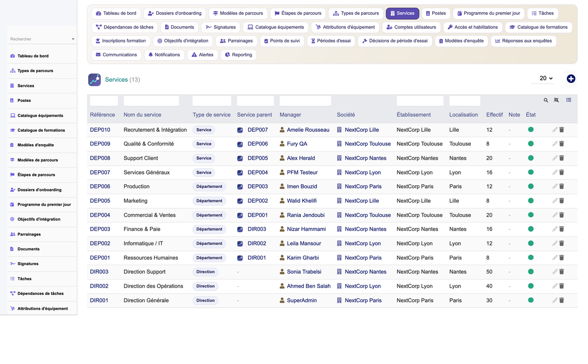
Task: Click the parent service icon beside DEP007
Action: (x=240, y=130)
